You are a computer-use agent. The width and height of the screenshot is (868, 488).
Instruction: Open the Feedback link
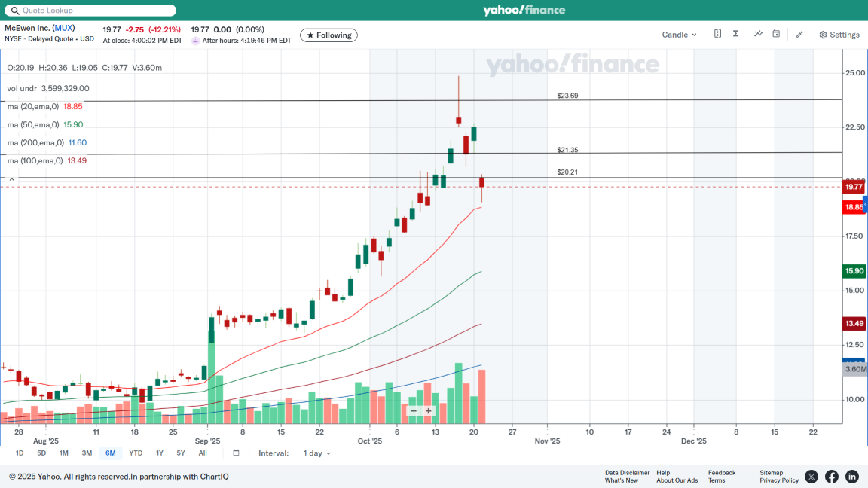[722, 473]
